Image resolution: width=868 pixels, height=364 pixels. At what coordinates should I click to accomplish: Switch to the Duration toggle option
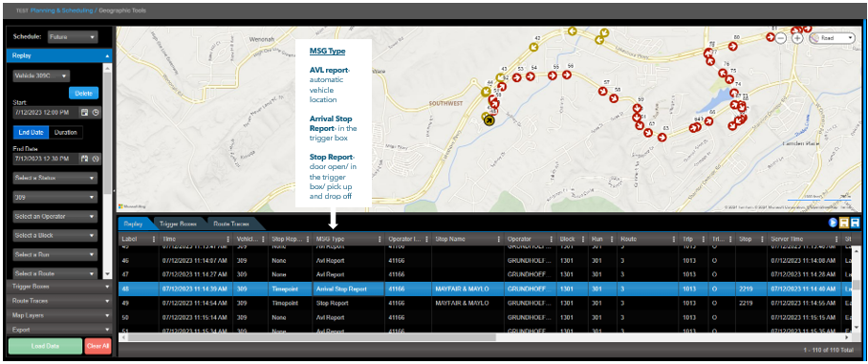[x=66, y=133]
